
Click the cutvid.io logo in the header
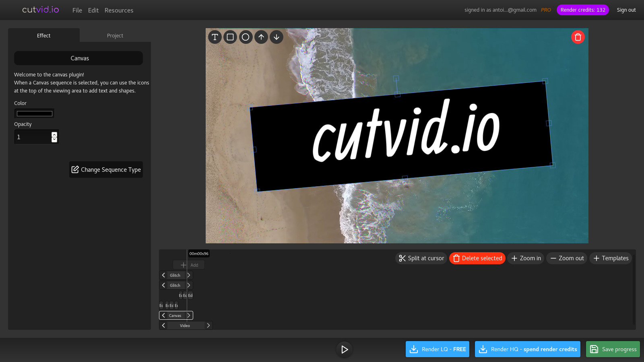(41, 10)
